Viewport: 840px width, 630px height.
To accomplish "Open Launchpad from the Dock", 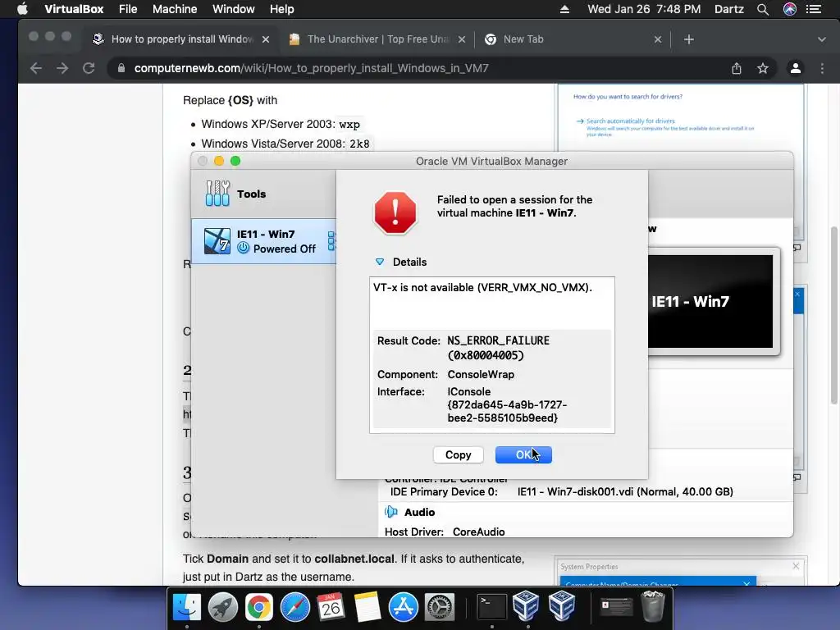I will [222, 607].
